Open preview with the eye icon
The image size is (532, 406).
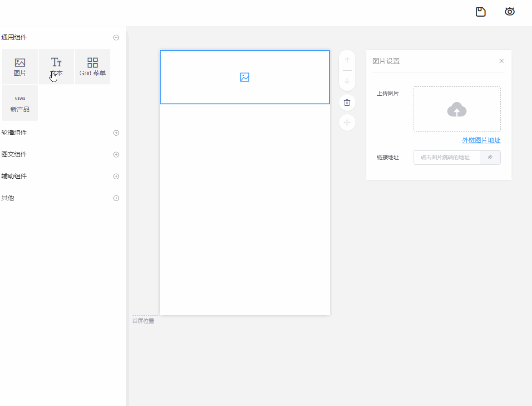(509, 11)
